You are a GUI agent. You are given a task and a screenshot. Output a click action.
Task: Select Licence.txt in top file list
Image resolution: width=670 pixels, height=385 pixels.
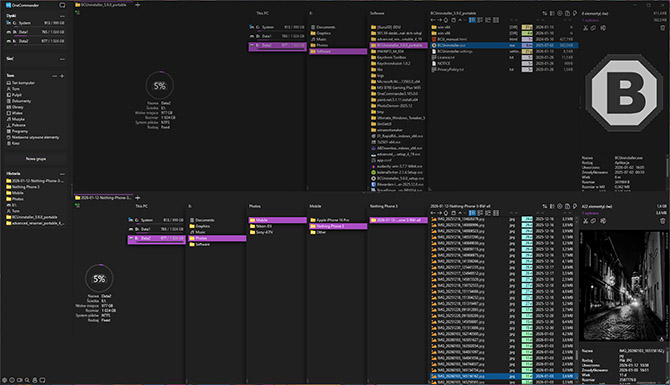pos(443,57)
